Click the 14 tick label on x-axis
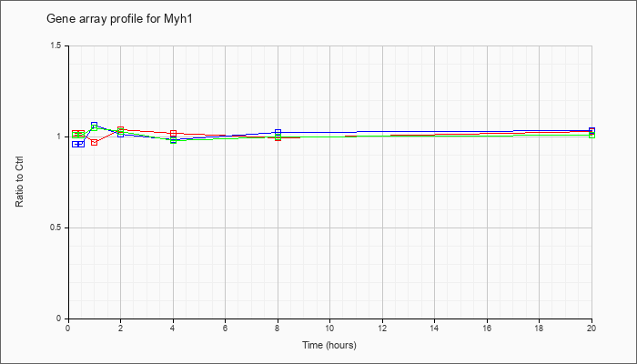The width and height of the screenshot is (637, 364). tap(435, 329)
